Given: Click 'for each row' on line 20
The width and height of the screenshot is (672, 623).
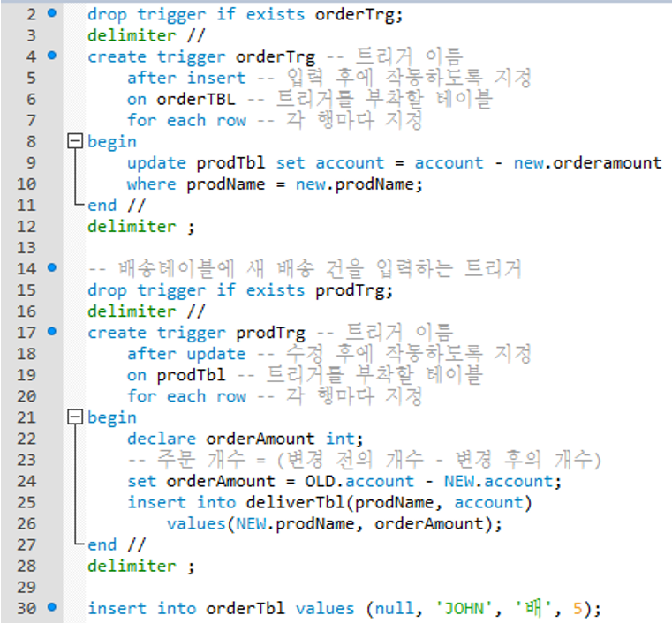Looking at the screenshot, I should click(186, 396).
